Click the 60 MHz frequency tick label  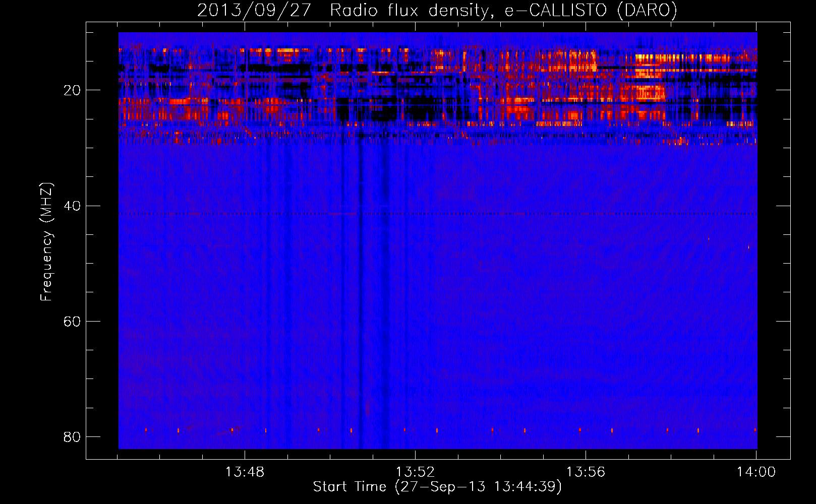(72, 322)
